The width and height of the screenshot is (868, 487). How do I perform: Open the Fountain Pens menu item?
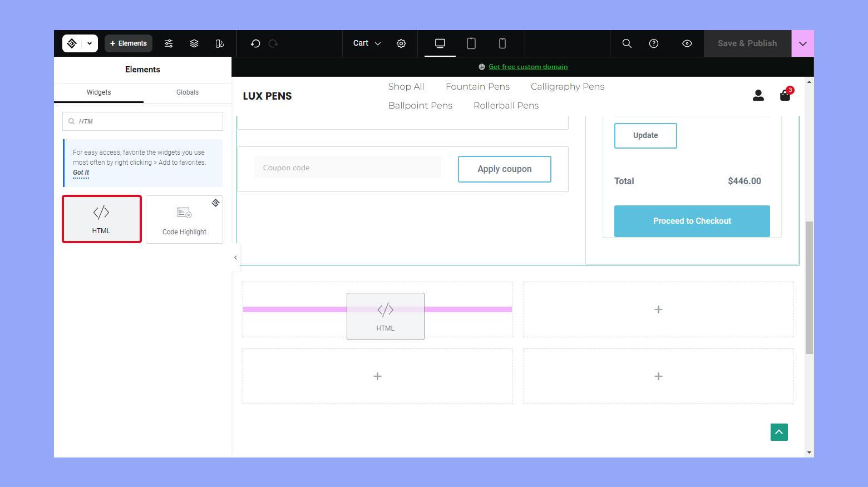tap(477, 87)
